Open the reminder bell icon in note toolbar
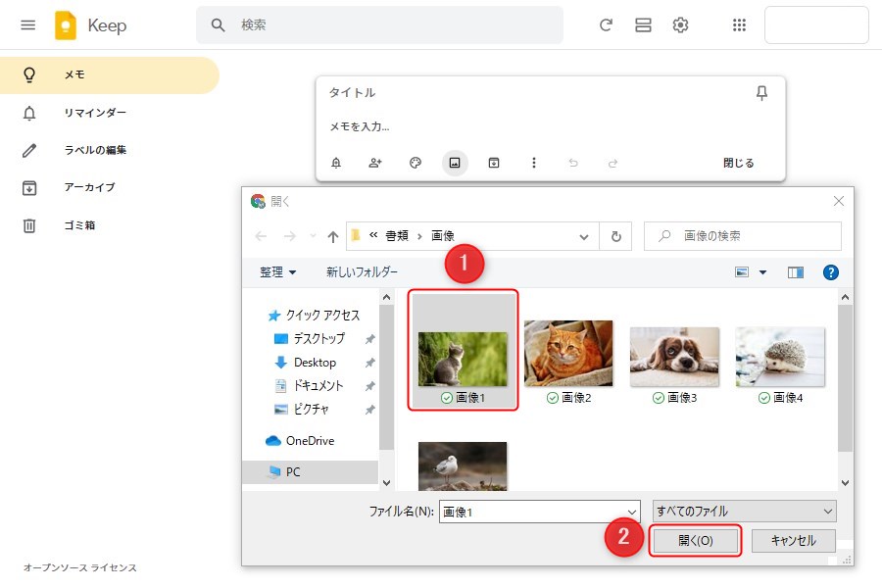Viewport: 882px width, 588px height. click(336, 163)
